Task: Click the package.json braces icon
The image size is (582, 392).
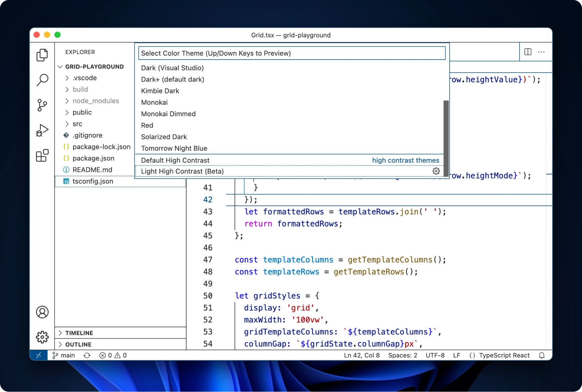Action: pyautogui.click(x=66, y=158)
